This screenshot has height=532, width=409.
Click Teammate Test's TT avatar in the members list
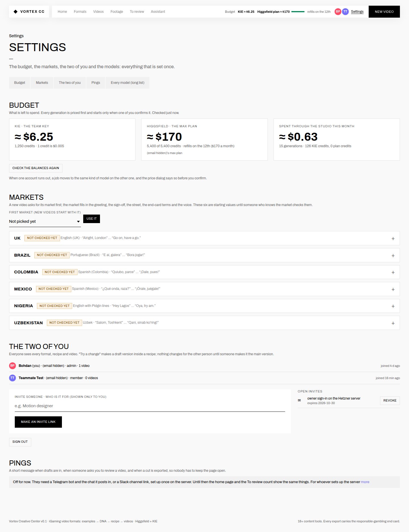[12, 378]
